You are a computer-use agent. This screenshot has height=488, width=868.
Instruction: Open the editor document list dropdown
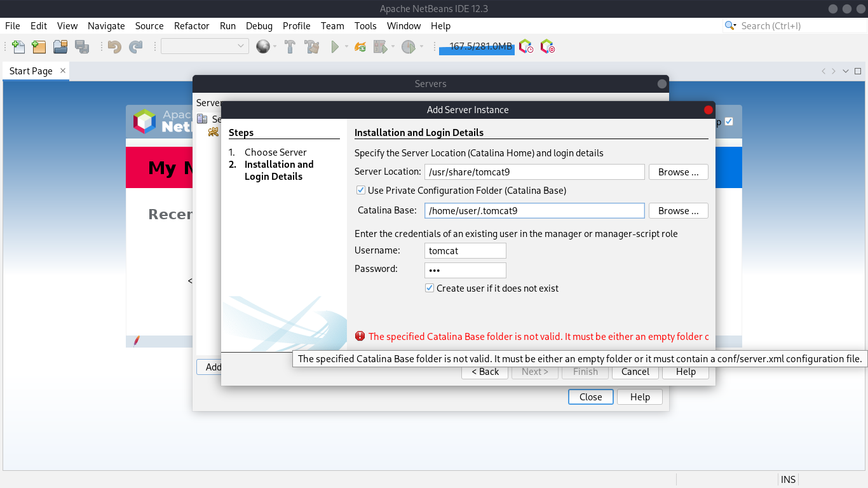[x=846, y=71]
